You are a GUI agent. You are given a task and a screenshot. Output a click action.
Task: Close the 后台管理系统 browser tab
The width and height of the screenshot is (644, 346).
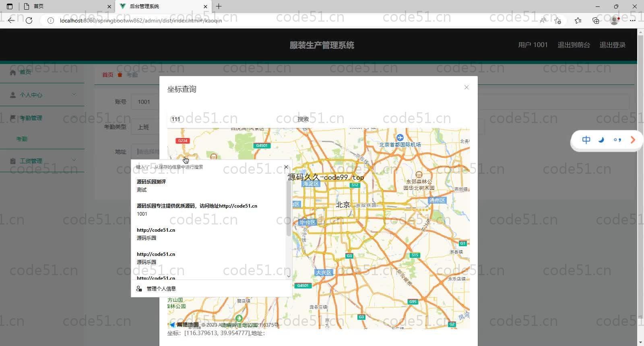tap(205, 6)
